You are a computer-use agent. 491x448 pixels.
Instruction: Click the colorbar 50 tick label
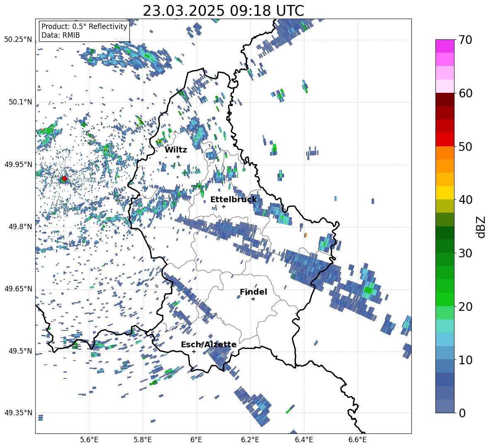(465, 147)
